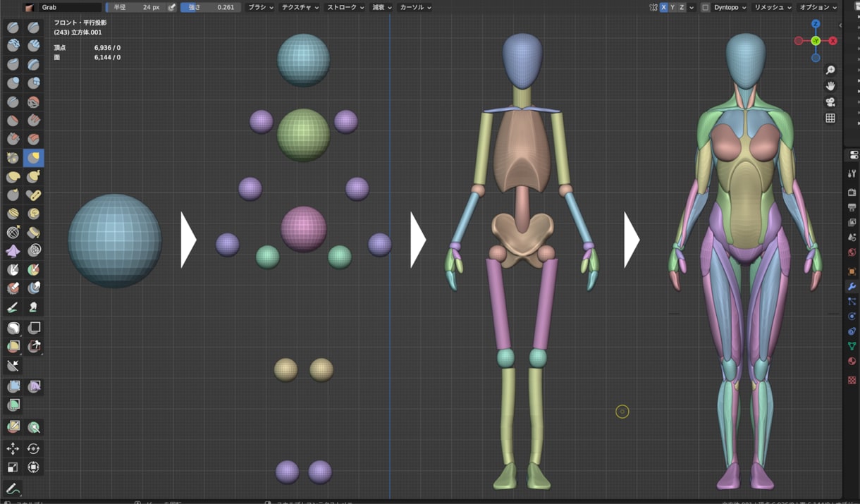Adjust the 強さ strength slider

[210, 7]
